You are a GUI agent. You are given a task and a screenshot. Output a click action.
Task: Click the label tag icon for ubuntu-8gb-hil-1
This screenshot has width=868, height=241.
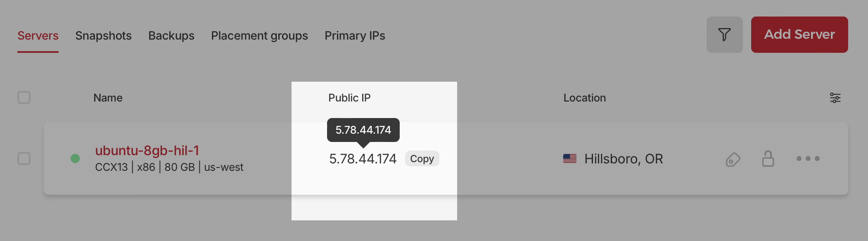[x=733, y=159]
